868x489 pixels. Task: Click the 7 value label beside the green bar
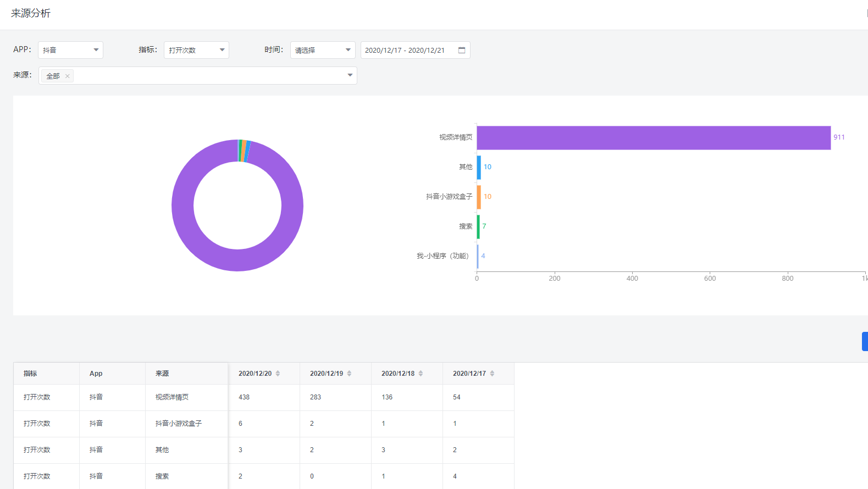coord(484,226)
